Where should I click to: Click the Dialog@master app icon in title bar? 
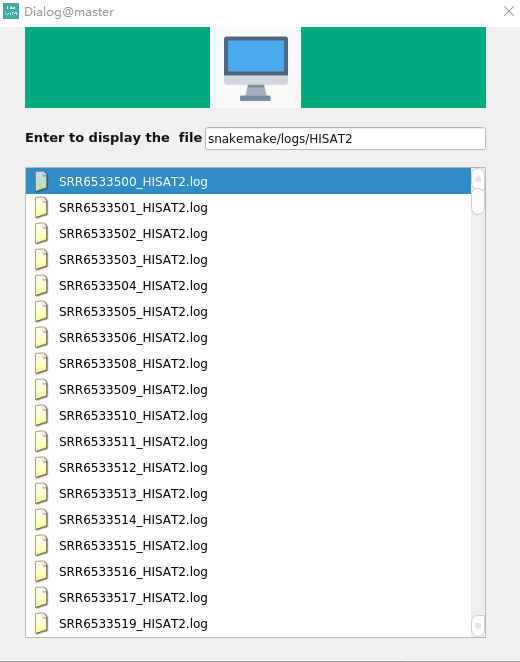(x=11, y=11)
